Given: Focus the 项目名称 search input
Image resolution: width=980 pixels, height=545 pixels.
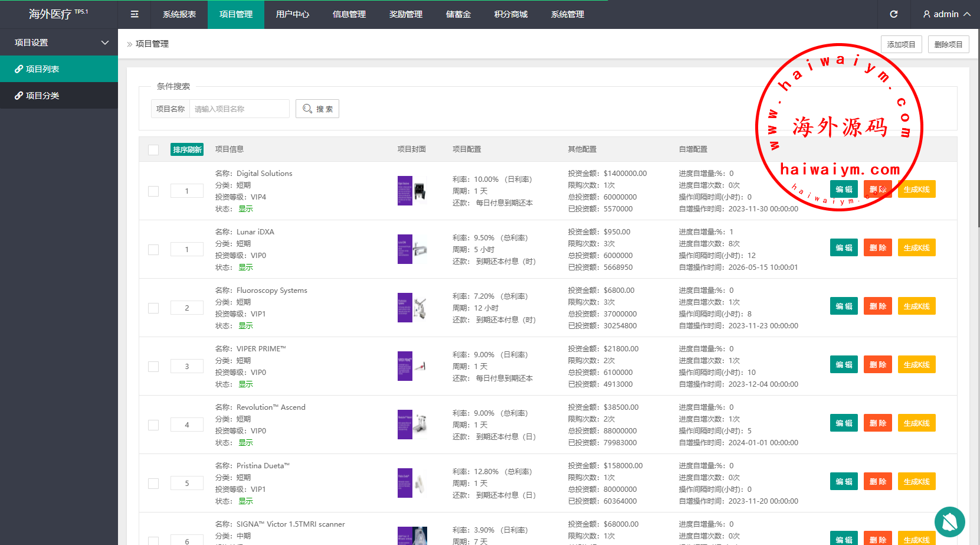Looking at the screenshot, I should 239,109.
